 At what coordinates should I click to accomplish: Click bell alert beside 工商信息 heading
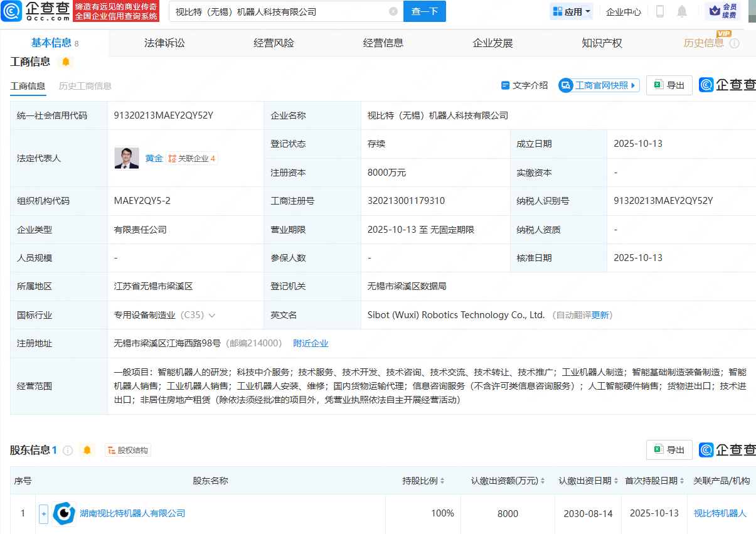coord(66,61)
